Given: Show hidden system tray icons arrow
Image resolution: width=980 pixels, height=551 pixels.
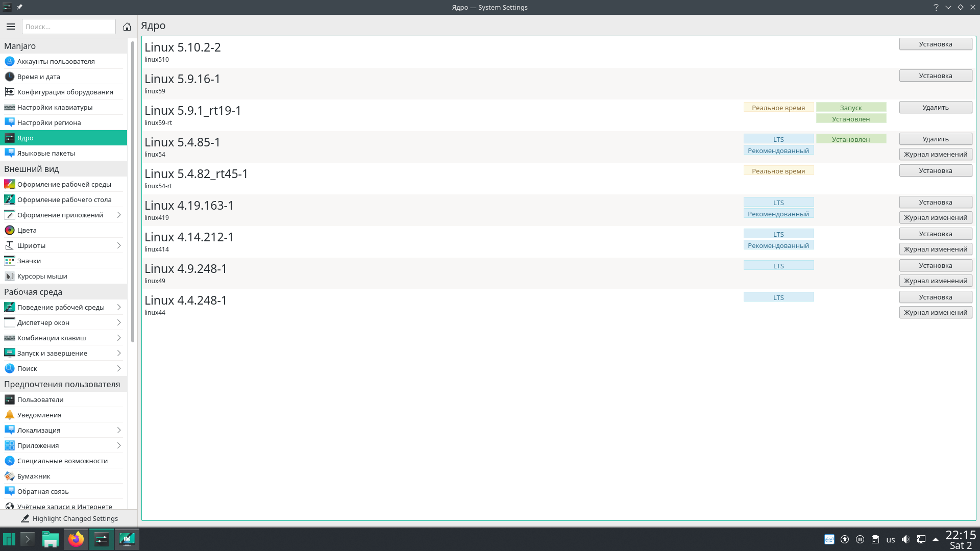Looking at the screenshot, I should tap(936, 539).
